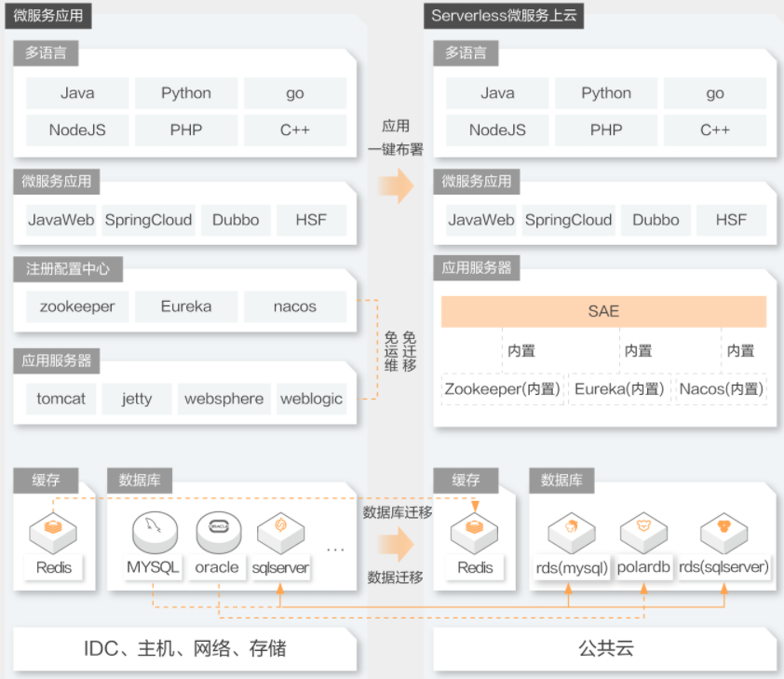Click the Eureka(内置) dashed box
Image resolution: width=784 pixels, height=679 pixels.
pyautogui.click(x=619, y=389)
